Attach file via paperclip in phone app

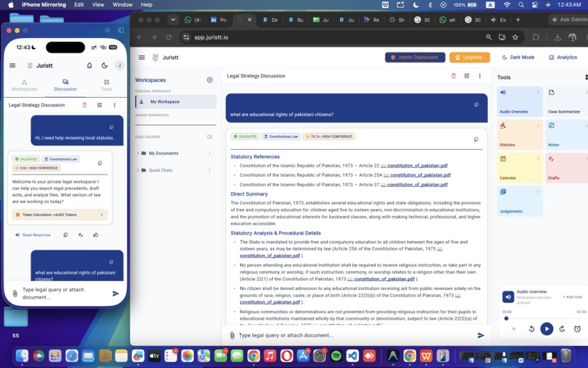pos(15,294)
